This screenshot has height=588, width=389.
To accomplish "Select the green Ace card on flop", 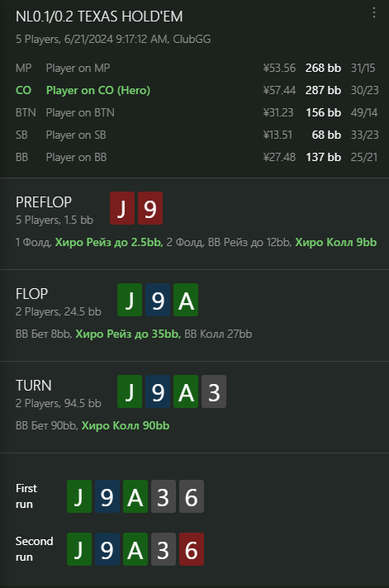I will pyautogui.click(x=186, y=300).
